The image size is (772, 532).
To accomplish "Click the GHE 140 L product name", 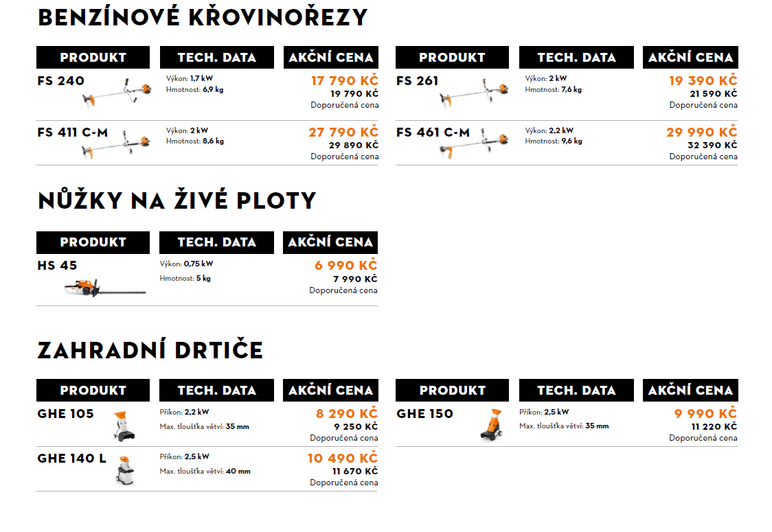I will tap(72, 459).
